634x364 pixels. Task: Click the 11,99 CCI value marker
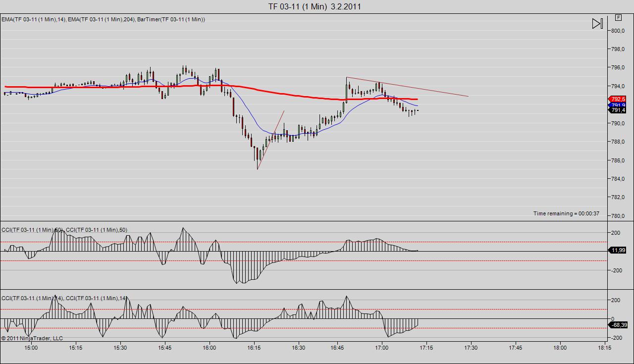pyautogui.click(x=618, y=250)
